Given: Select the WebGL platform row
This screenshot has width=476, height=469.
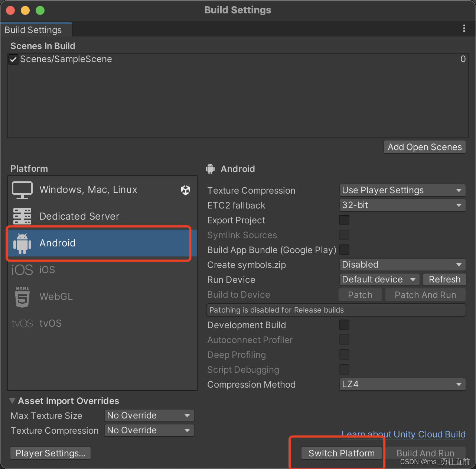Looking at the screenshot, I should (102, 297).
